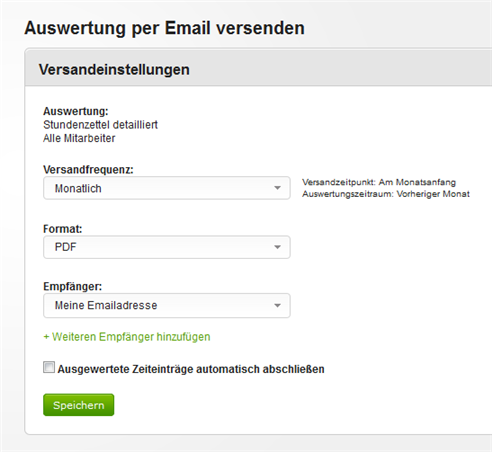Enable the Ausgewertete Zeiteinträge automatisch abschließen checkbox
Image resolution: width=492 pixels, height=452 pixels.
[49, 367]
